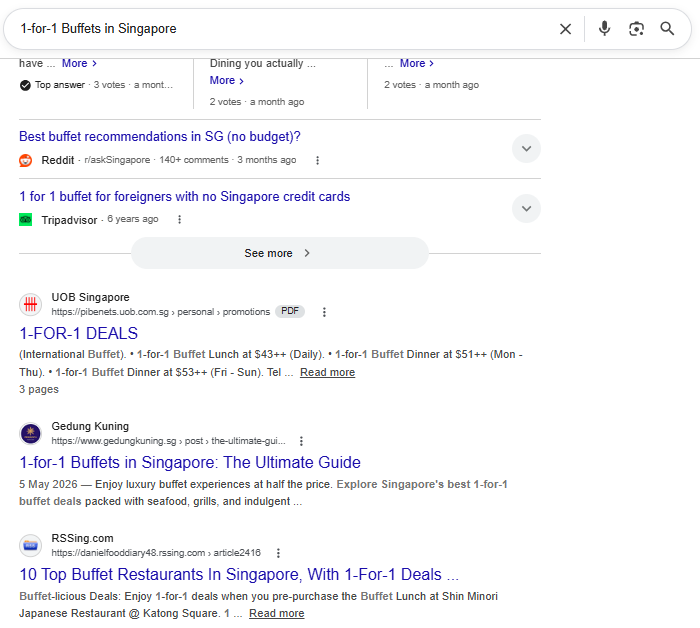Clear the search box text
Viewport: 700px width, 628px height.
pos(565,29)
